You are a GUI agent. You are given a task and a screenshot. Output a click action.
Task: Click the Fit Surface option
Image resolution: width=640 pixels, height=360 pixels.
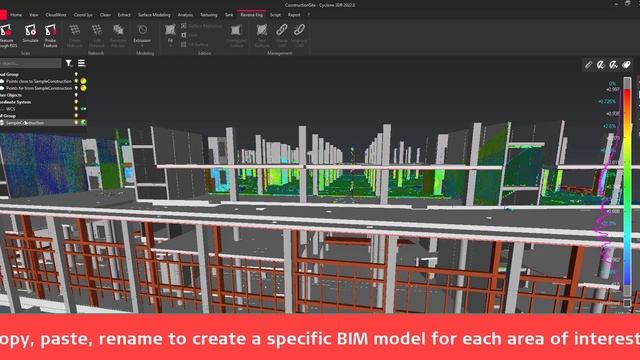(x=195, y=44)
